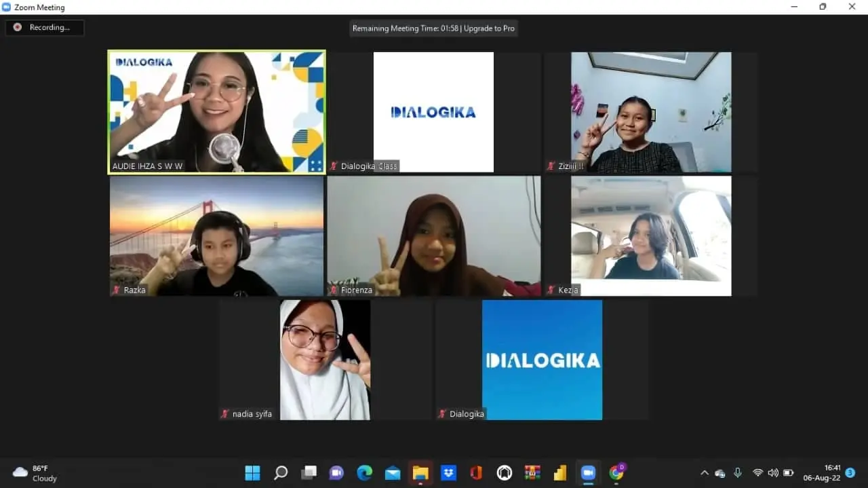The image size is (868, 488).
Task: Open the volume control in system tray
Action: 773,473
